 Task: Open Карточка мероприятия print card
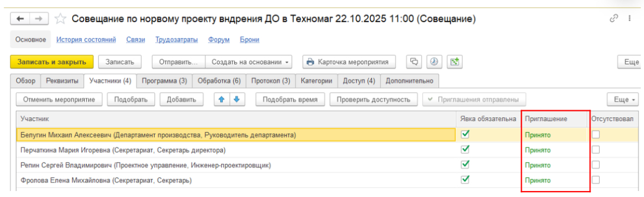pyautogui.click(x=348, y=62)
